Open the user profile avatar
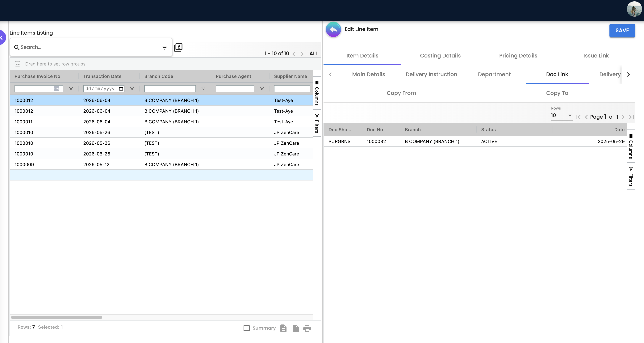Image resolution: width=644 pixels, height=343 pixels. [634, 9]
